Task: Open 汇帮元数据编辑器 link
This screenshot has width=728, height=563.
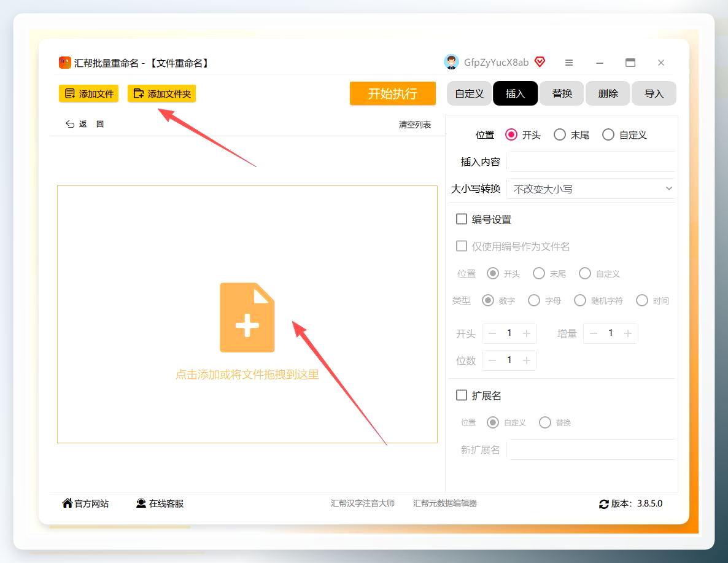Action: 445,503
